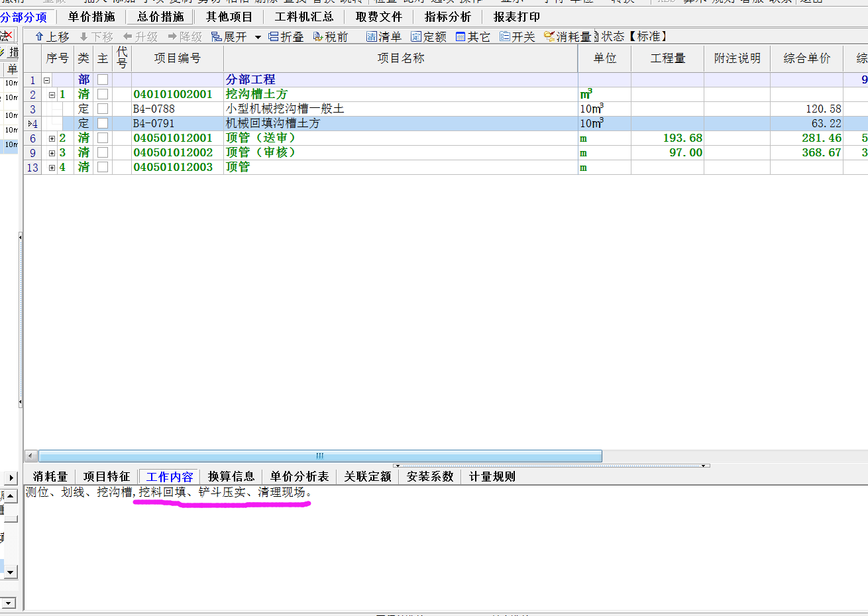Expand the 顶管（送审）item node
The height and width of the screenshot is (616, 868).
click(x=52, y=138)
